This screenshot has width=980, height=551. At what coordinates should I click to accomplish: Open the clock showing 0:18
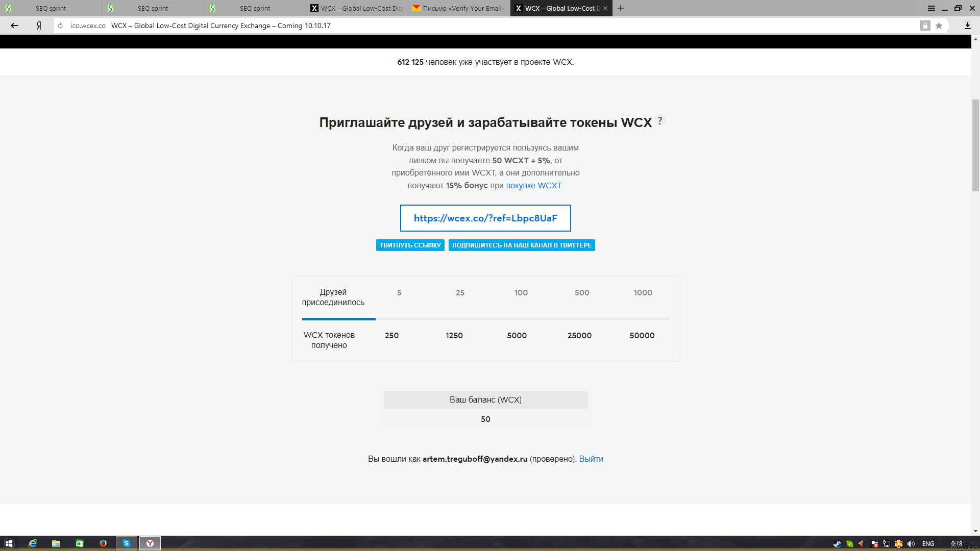[x=957, y=543]
